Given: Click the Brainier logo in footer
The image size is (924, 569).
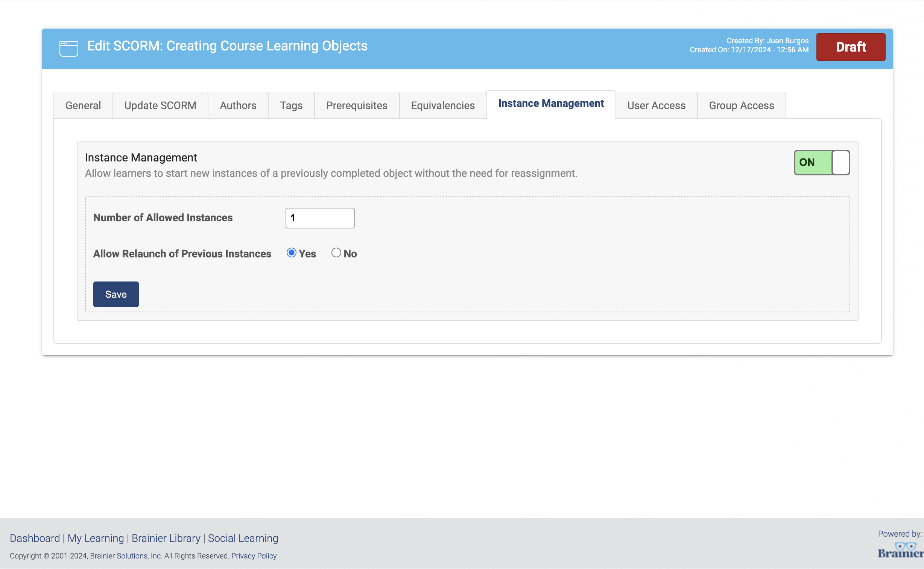Looking at the screenshot, I should pos(901,550).
